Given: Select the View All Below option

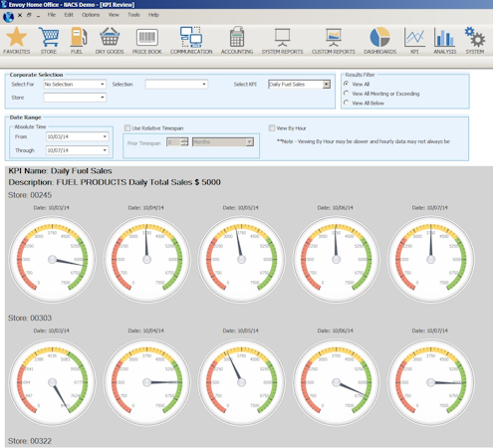Looking at the screenshot, I should [347, 103].
